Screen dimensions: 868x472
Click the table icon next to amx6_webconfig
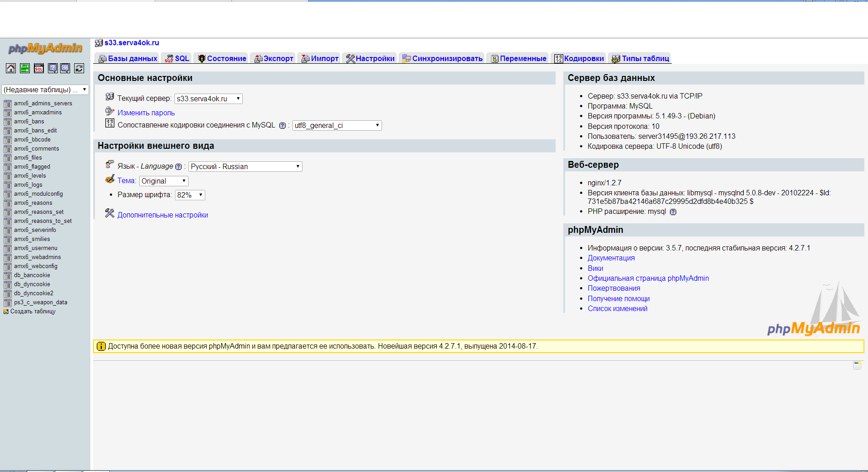8,267
